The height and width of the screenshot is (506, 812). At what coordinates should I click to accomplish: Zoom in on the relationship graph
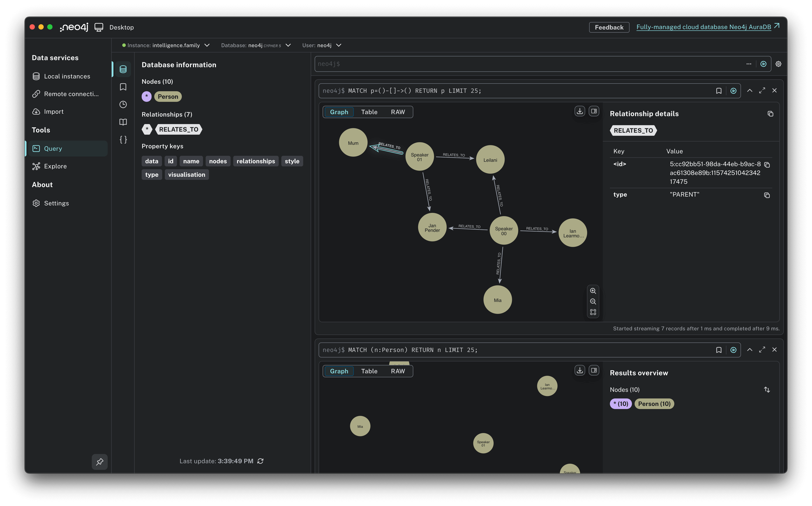[x=593, y=291]
